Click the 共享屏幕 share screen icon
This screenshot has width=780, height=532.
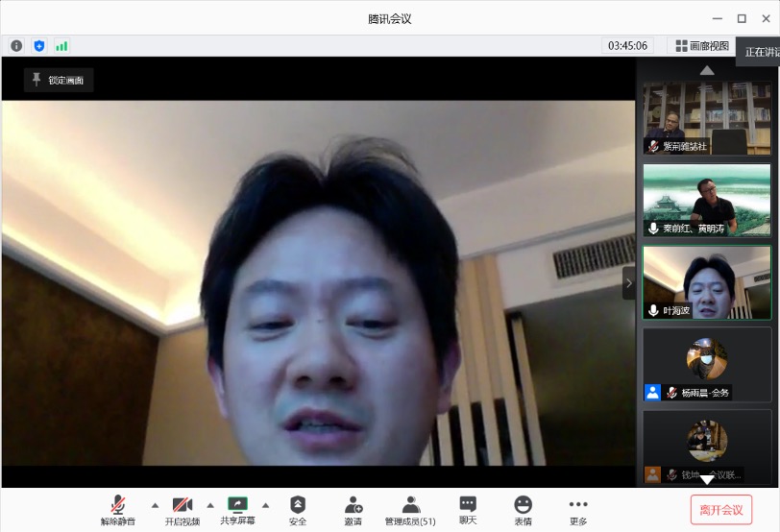[237, 504]
